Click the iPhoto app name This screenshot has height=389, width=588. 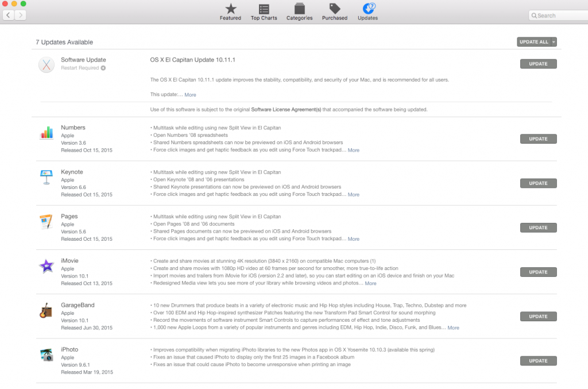coord(69,349)
